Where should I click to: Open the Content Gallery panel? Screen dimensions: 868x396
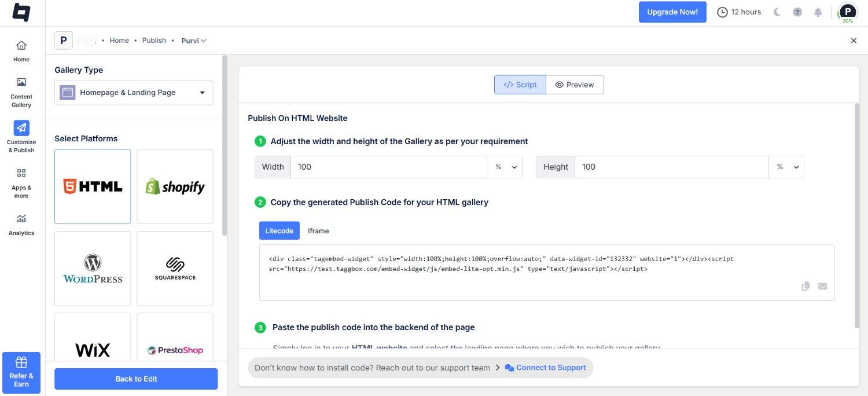tap(21, 91)
